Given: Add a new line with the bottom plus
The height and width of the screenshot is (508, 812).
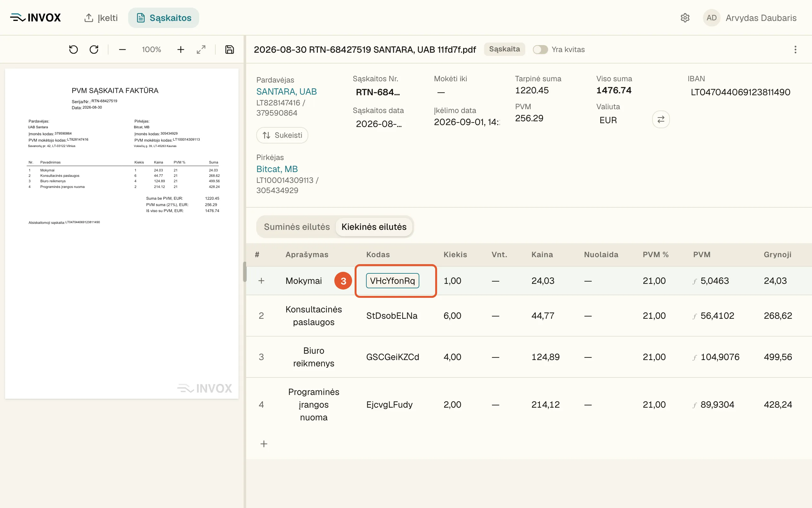Looking at the screenshot, I should click(x=264, y=444).
